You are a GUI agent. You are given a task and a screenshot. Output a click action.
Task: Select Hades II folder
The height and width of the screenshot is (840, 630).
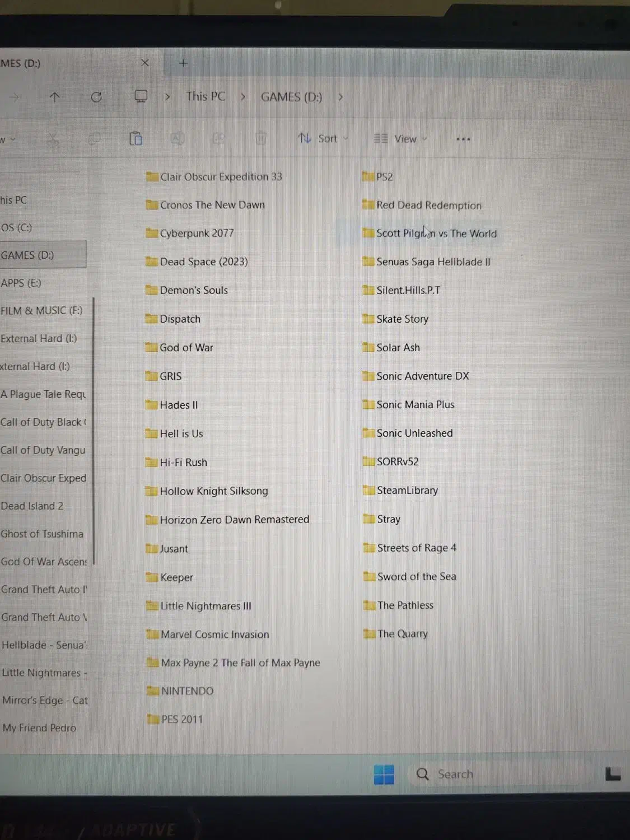(x=171, y=405)
